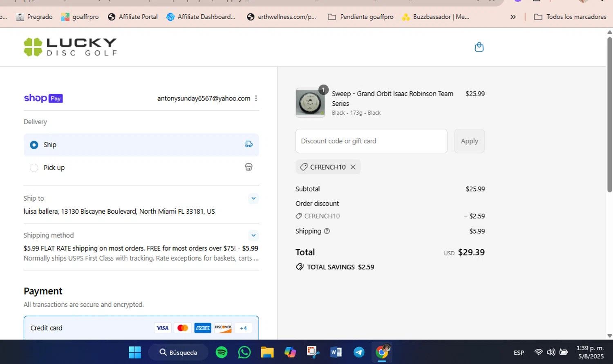The image size is (613, 364).
Task: Open Copilot from the taskbar
Action: click(290, 352)
